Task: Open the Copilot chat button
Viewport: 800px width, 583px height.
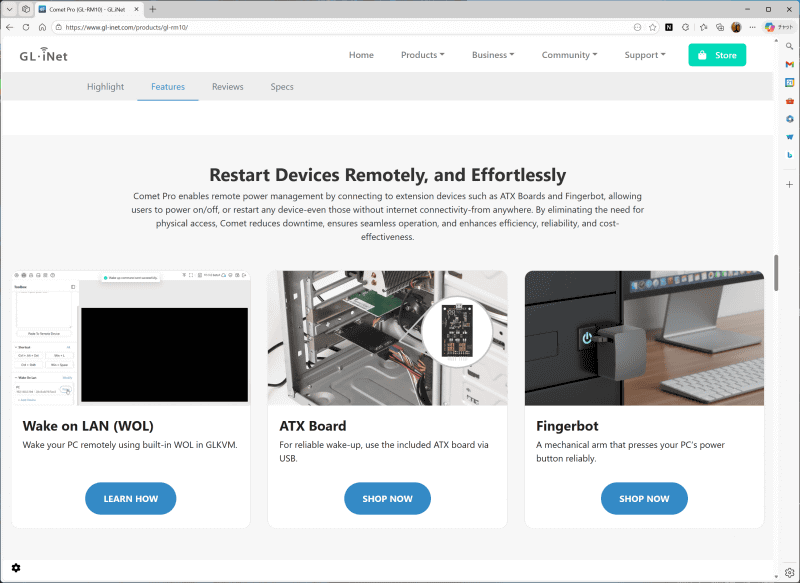Action: pos(779,27)
